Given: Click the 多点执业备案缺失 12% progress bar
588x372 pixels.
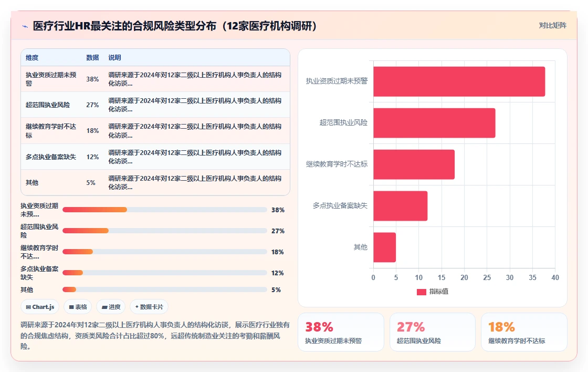Looking at the screenshot, I should [165, 273].
